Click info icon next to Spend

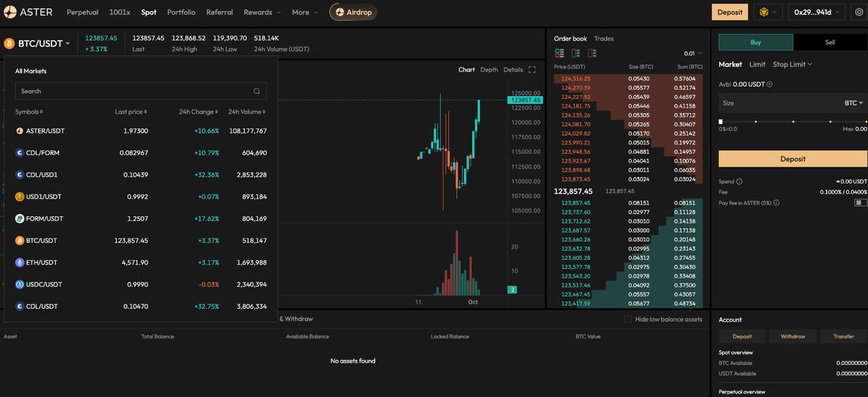pyautogui.click(x=739, y=182)
